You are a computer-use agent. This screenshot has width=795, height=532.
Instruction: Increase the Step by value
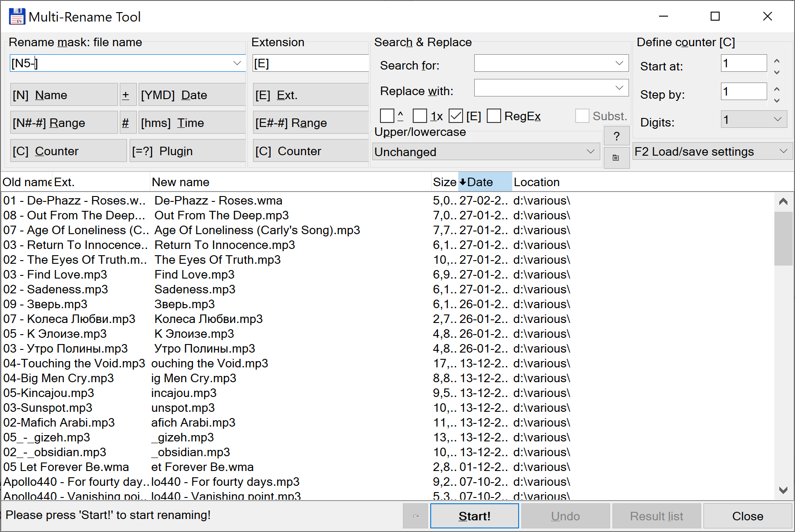coord(777,88)
